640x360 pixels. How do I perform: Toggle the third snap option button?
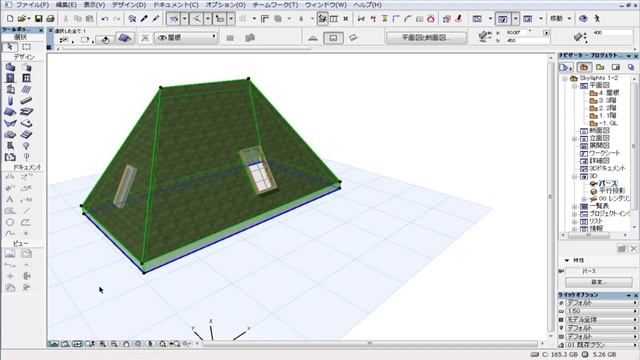pos(220,19)
